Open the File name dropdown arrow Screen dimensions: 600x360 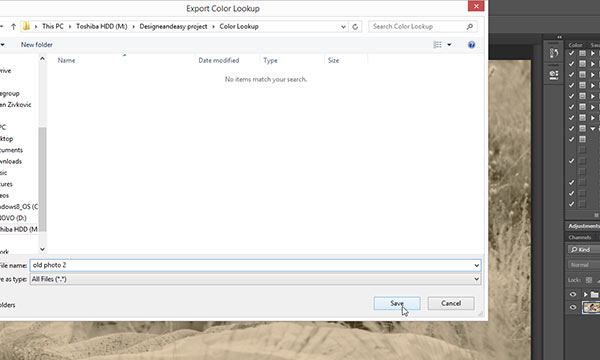476,265
